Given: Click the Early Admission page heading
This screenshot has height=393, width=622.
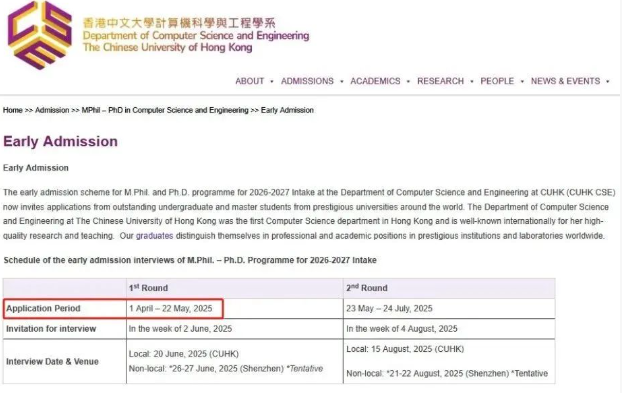Looking at the screenshot, I should coord(60,142).
